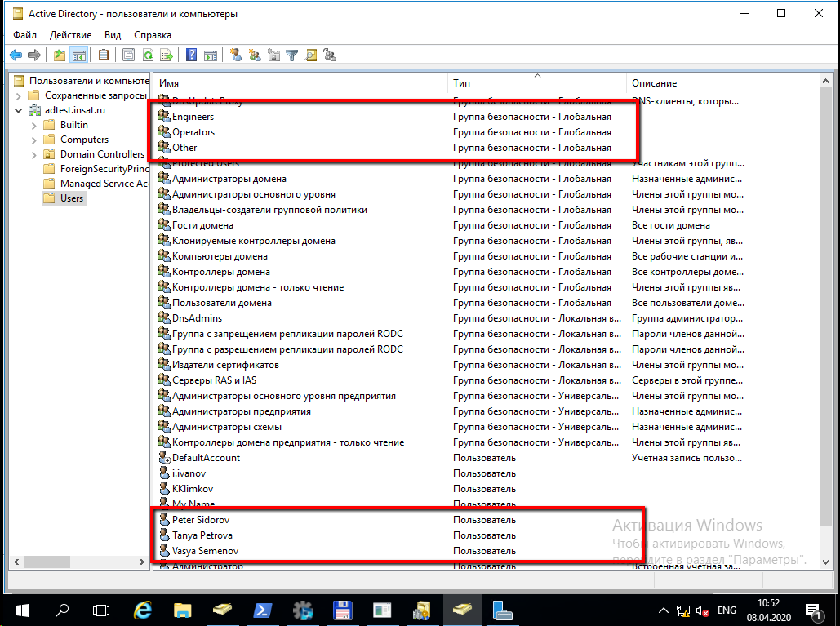Screen dimensions: 840x626
Task: Toggle the show/hide console tree button
Action: [79, 55]
